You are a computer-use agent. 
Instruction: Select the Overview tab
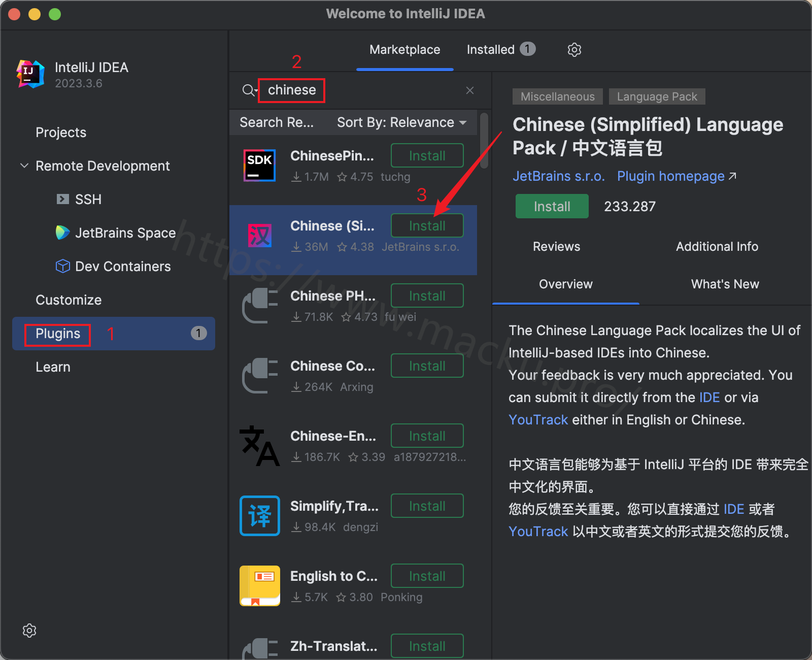(565, 284)
